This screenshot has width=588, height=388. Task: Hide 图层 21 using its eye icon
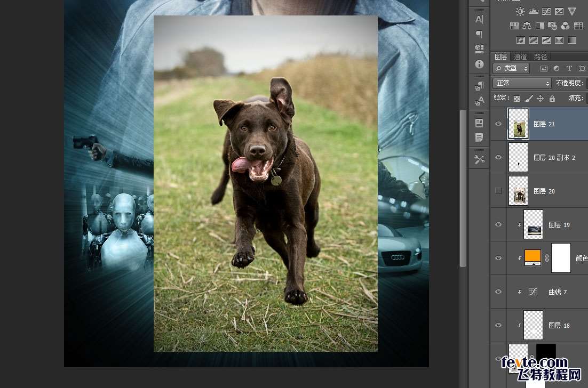[x=498, y=124]
